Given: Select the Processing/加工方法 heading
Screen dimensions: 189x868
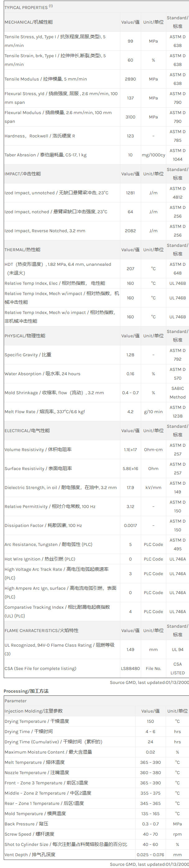Looking at the screenshot, I should [26, 691].
